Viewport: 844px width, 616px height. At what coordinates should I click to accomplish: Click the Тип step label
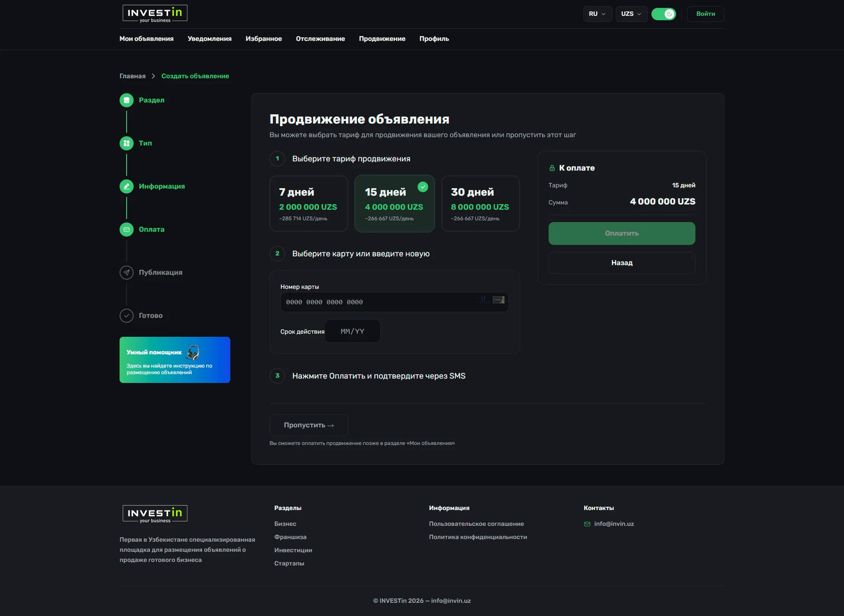coord(146,143)
